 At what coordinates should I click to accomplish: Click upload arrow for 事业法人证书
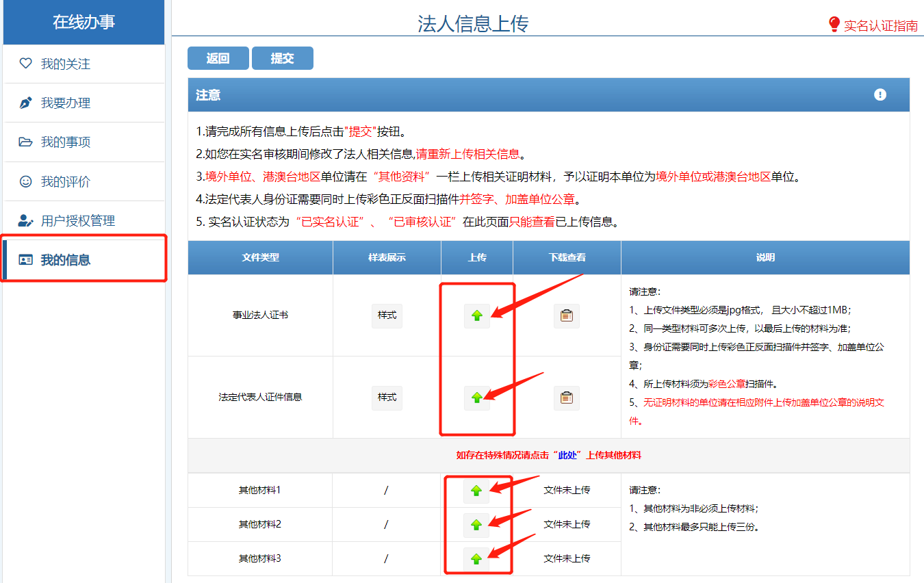477,315
